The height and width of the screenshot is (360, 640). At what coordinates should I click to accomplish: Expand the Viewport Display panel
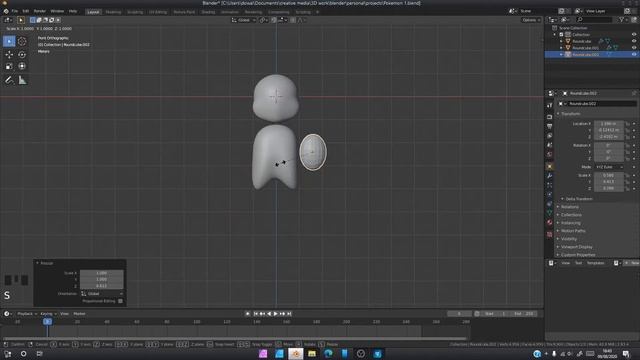tap(576, 247)
